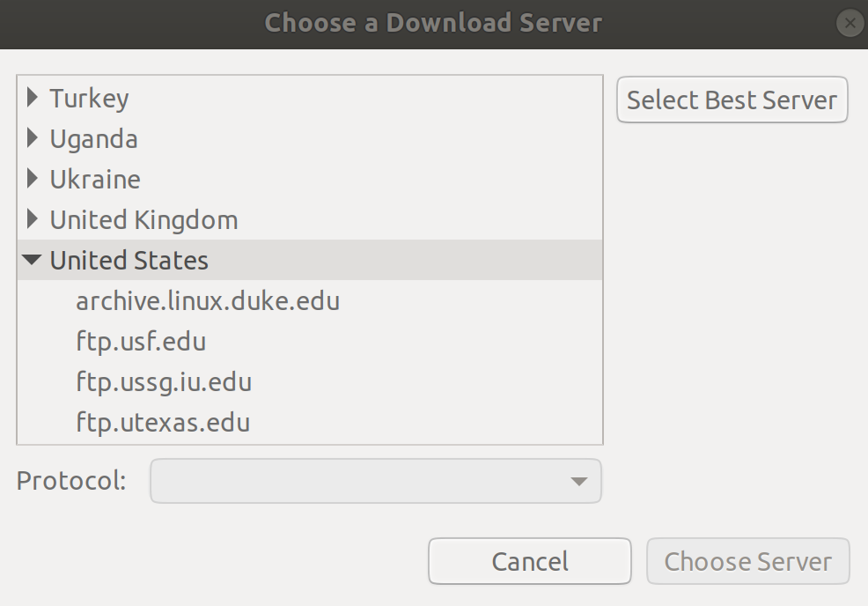Select the Turkey entry
Image resolution: width=868 pixels, height=606 pixels.
(x=89, y=99)
